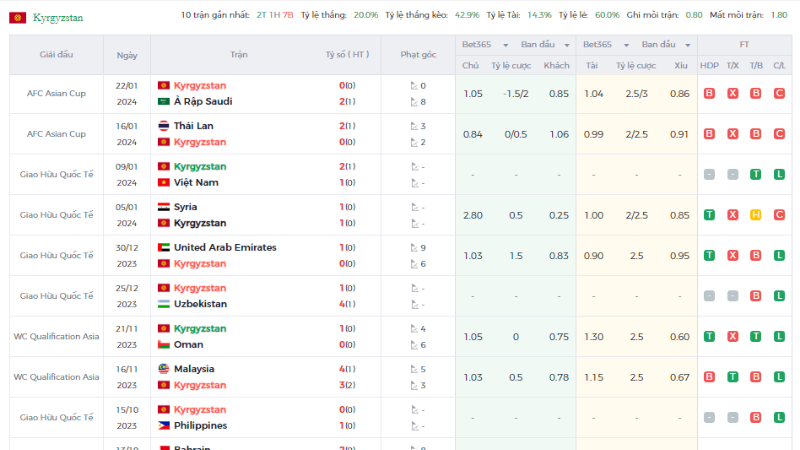Click the Philippines flag icon

(x=163, y=426)
